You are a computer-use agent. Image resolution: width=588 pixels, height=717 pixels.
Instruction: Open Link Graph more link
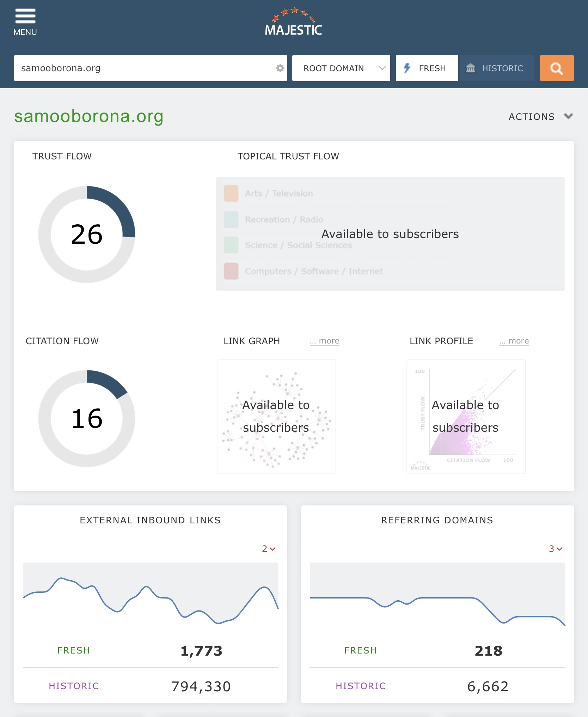(324, 341)
